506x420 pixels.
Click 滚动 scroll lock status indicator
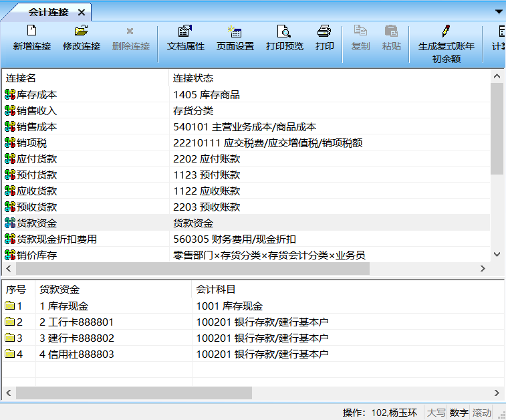tap(482, 413)
